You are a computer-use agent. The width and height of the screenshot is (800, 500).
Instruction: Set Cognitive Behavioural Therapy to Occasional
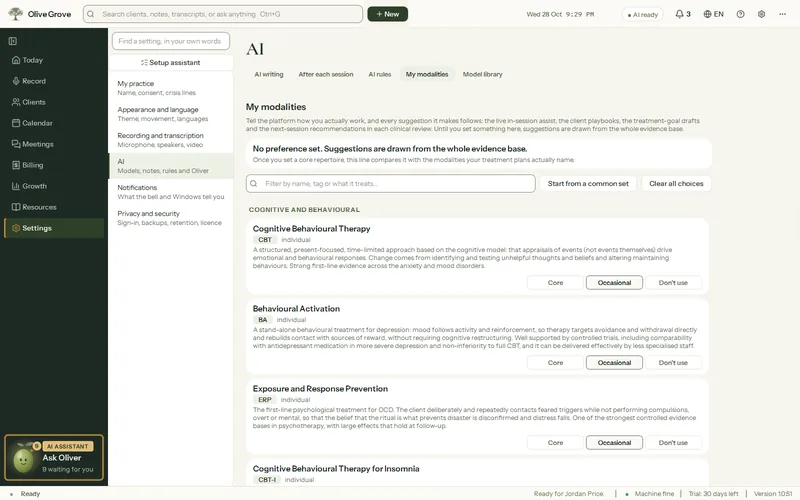pyautogui.click(x=614, y=283)
